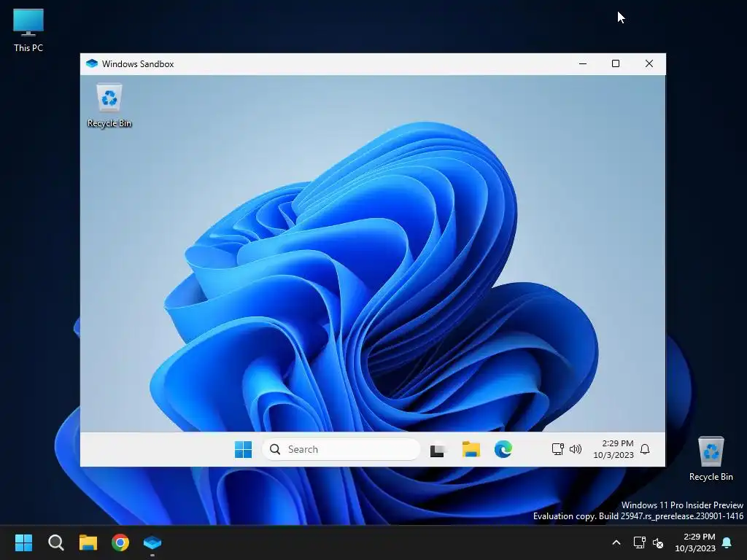
Task: Select the Recycle Bin inside Windows Sandbox
Action: point(109,106)
